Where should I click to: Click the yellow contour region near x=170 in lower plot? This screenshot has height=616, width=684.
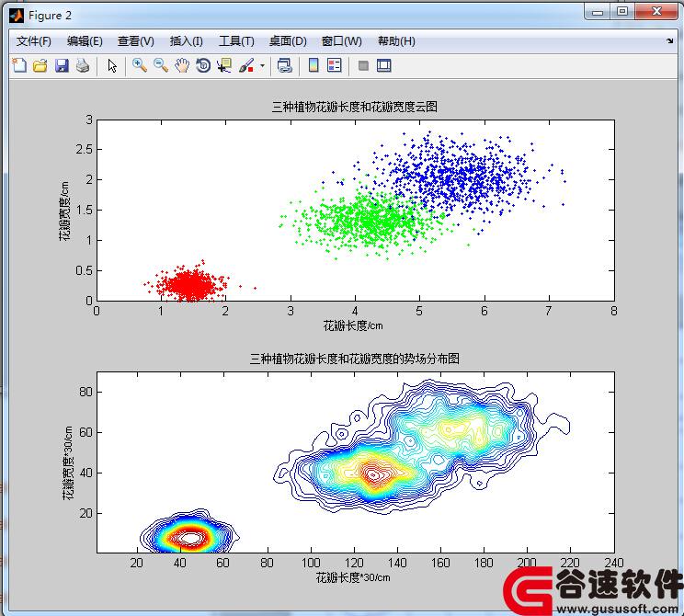[x=462, y=429]
